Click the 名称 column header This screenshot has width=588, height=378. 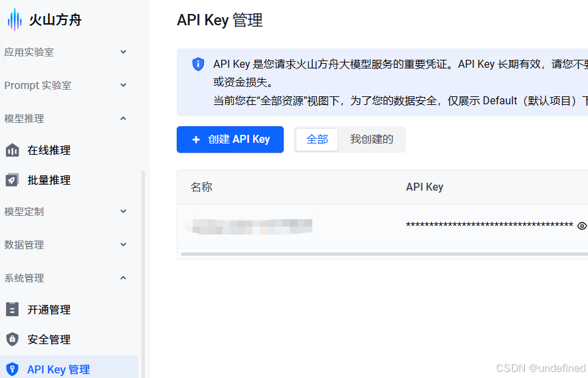[x=201, y=187]
